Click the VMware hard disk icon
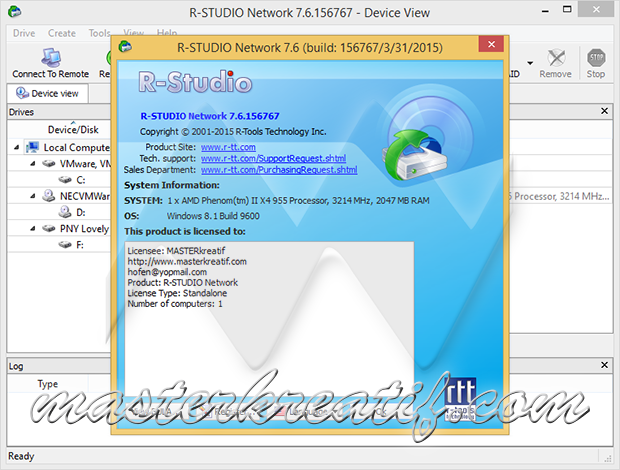Screen dimensions: 620x470 click(x=49, y=164)
